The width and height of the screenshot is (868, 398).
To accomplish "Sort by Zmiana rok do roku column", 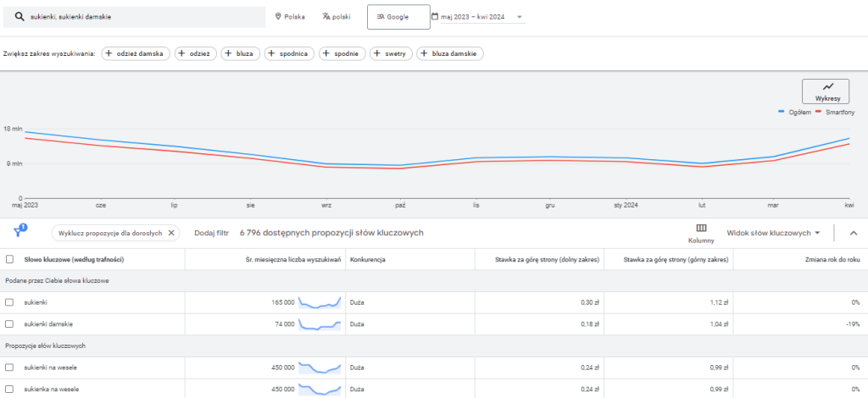I will pos(831,259).
